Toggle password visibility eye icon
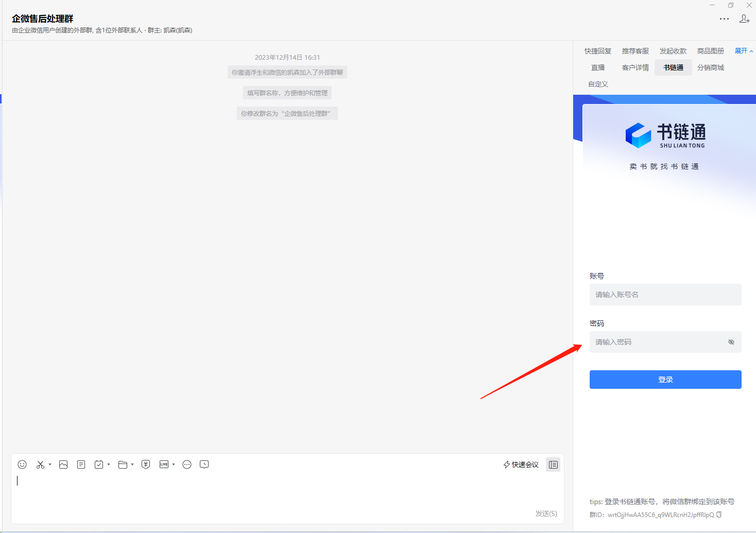756x533 pixels. coord(731,342)
